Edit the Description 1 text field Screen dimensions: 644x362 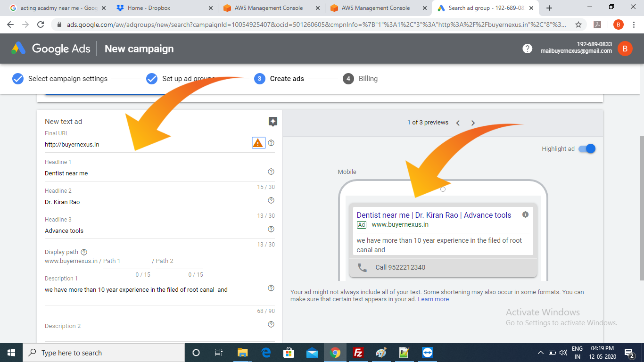coord(154,290)
